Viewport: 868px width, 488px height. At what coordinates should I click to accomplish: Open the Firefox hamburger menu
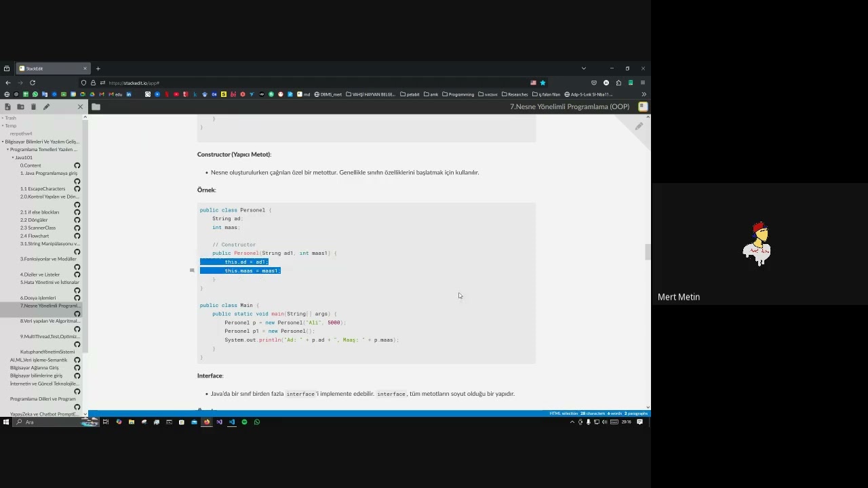[x=643, y=83]
